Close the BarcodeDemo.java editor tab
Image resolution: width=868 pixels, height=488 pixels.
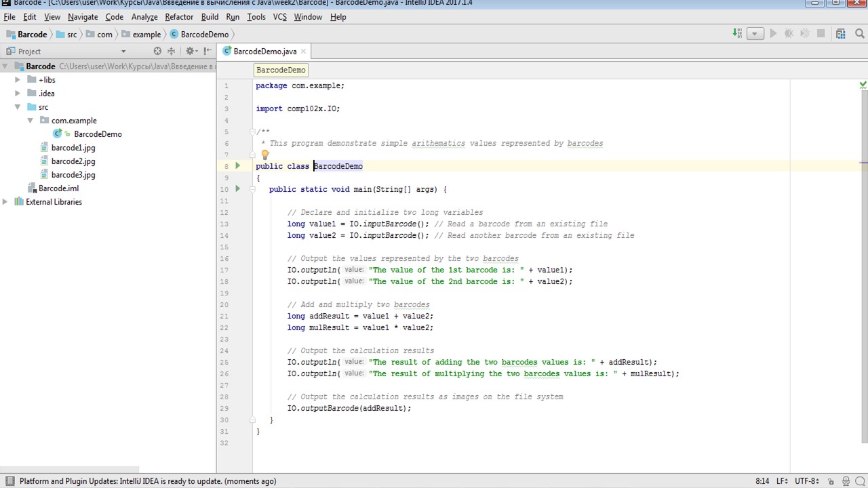pos(304,52)
